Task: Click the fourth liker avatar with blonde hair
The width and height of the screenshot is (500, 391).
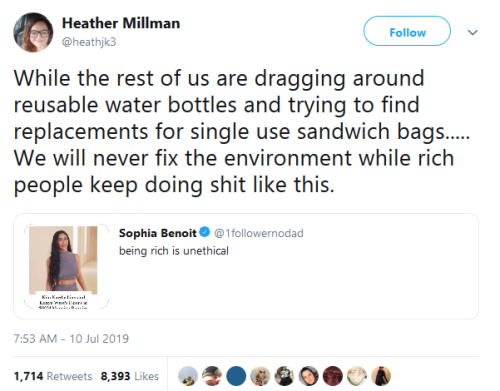Action: 260,376
